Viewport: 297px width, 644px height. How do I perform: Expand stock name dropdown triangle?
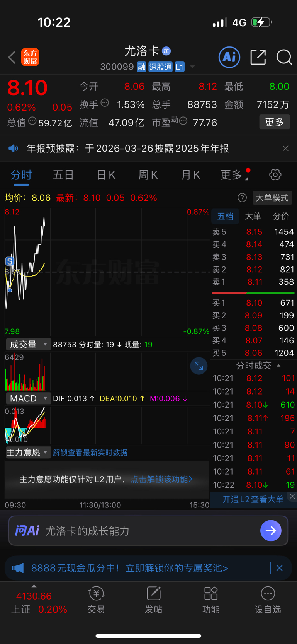[192, 67]
